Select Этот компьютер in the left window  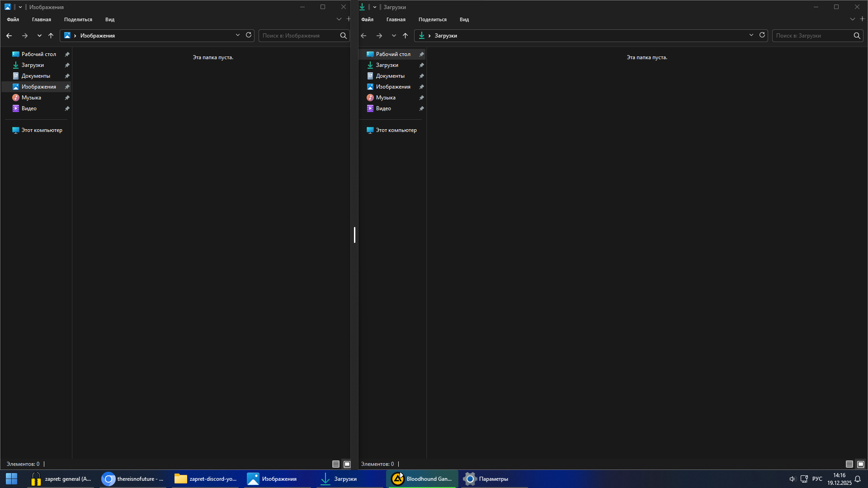(x=42, y=130)
